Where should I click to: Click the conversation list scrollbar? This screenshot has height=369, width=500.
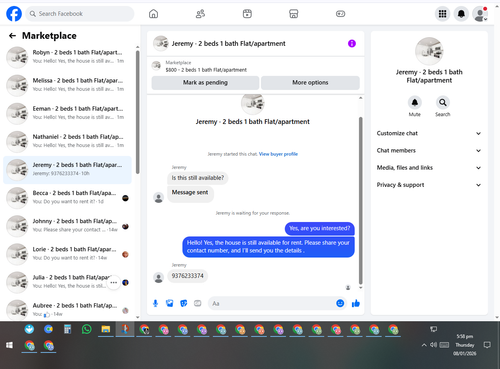137,112
